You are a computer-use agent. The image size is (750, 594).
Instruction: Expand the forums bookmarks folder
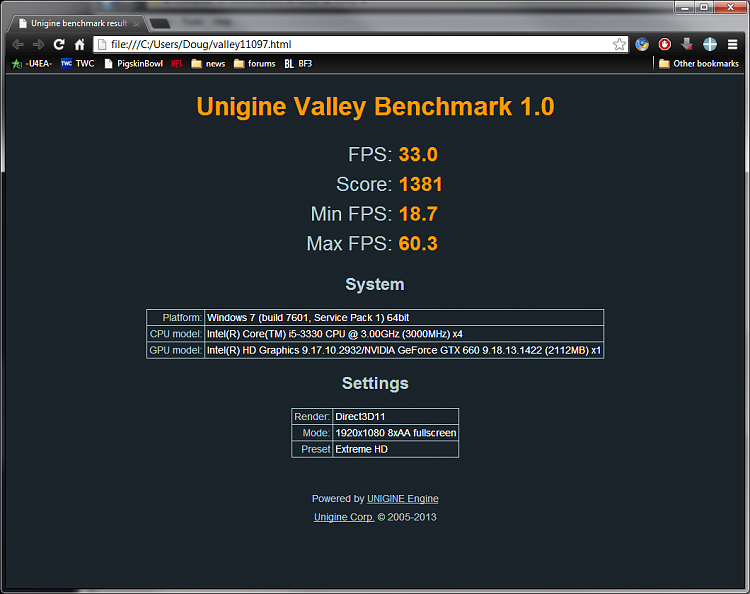(254, 64)
